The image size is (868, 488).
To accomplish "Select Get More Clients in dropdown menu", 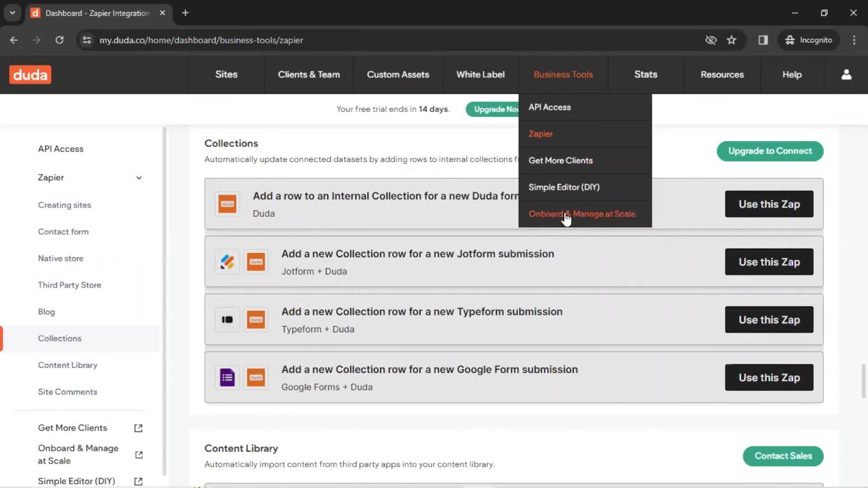I will (x=585, y=160).
